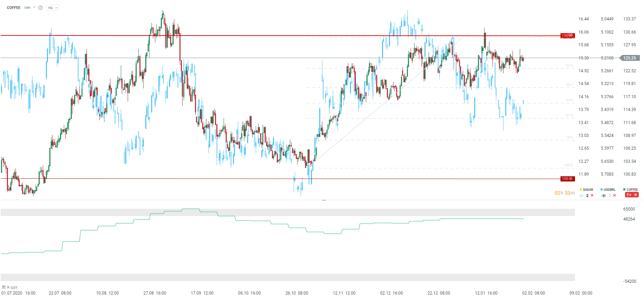Click the 22.12 08:00 time label
The image size is (644, 299).
point(439,293)
